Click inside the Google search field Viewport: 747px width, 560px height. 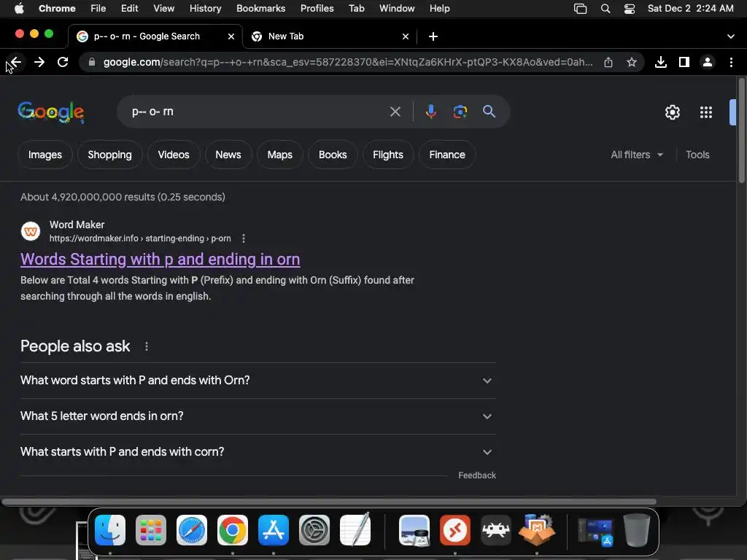[258, 112]
